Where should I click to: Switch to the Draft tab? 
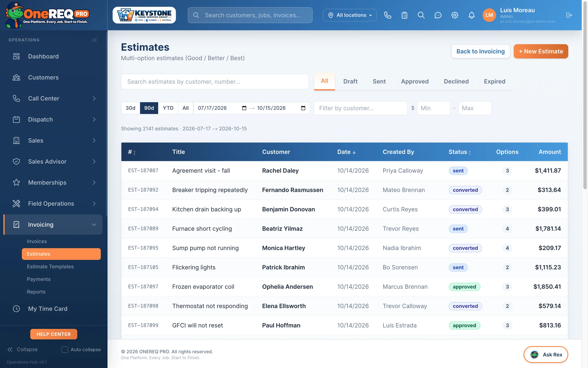[350, 81]
